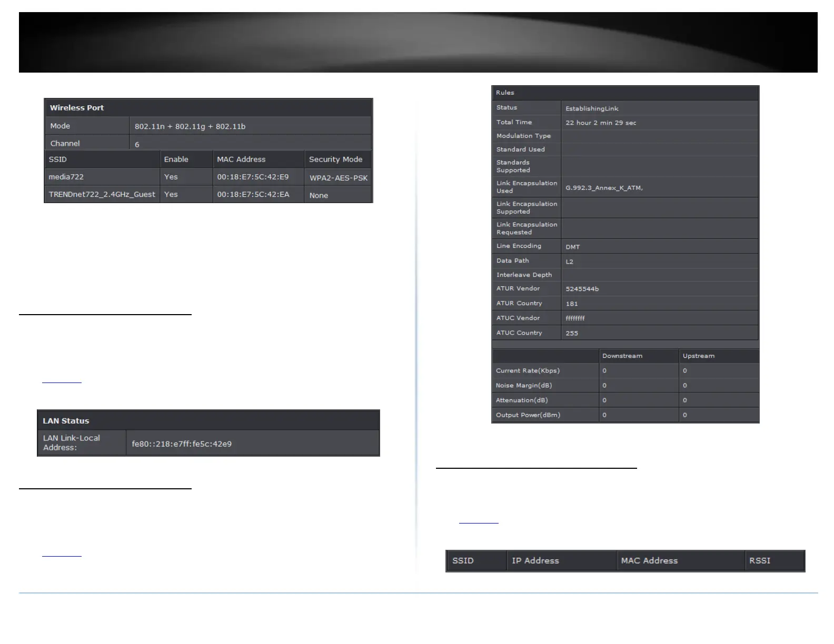Click the ATUR Vendor value 5245544b
Image resolution: width=834 pixels, height=644 pixels.
582,289
